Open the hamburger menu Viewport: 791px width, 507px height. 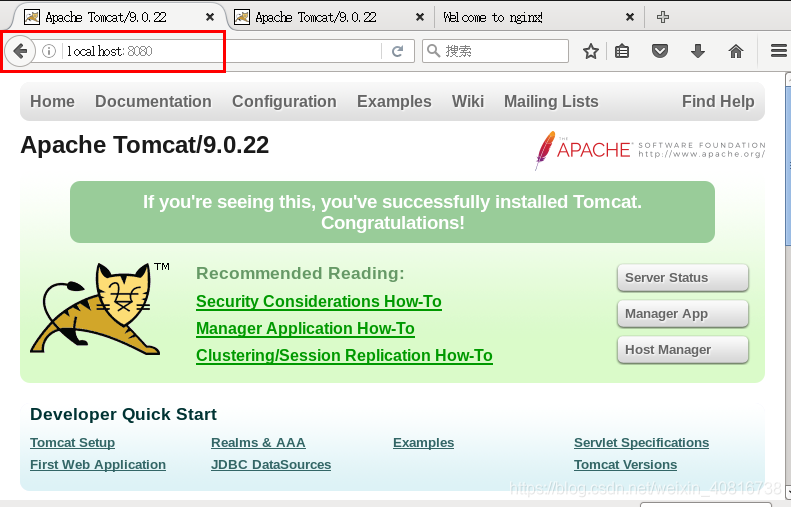779,50
